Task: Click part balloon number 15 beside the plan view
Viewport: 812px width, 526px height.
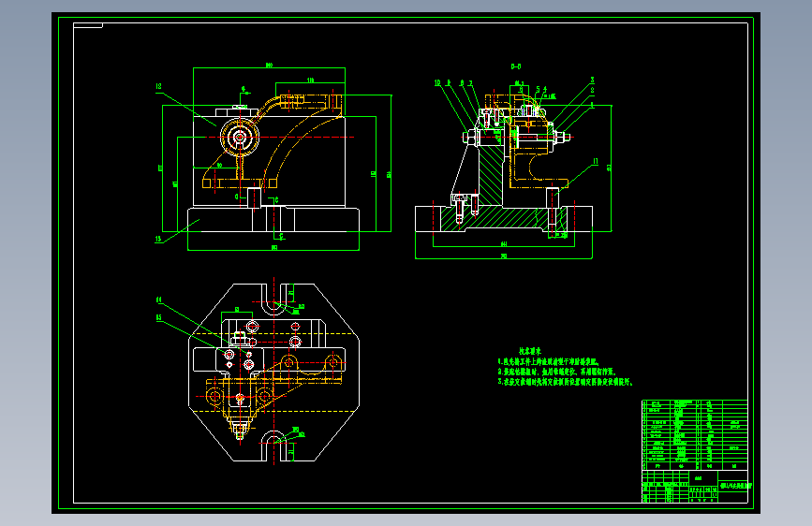Action: point(159,318)
